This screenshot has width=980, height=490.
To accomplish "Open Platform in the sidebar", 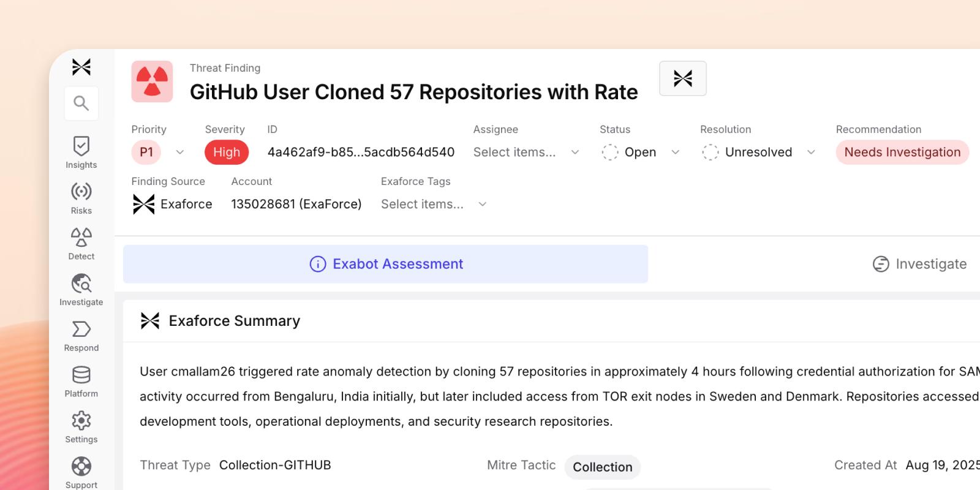I will (81, 381).
